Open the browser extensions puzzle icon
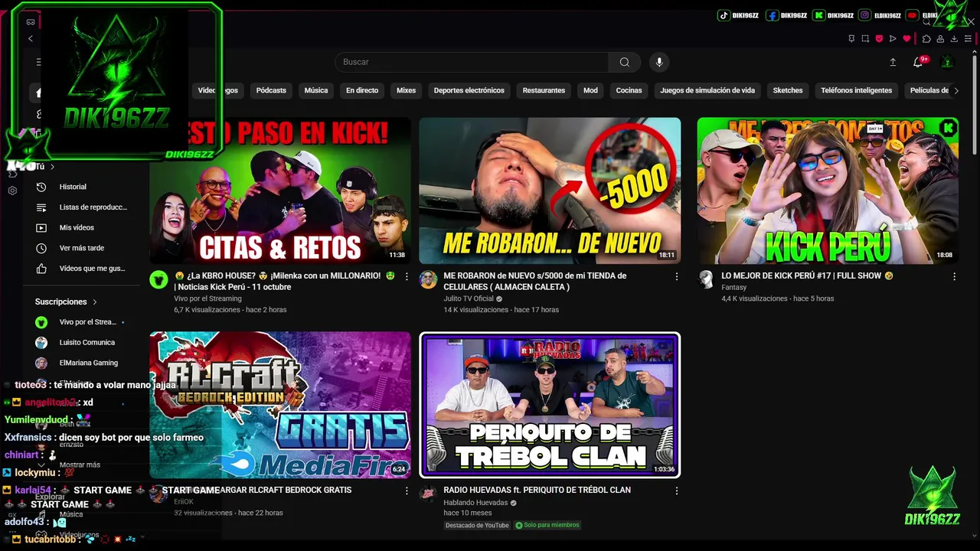Screen dimensions: 980x551 coord(926,38)
